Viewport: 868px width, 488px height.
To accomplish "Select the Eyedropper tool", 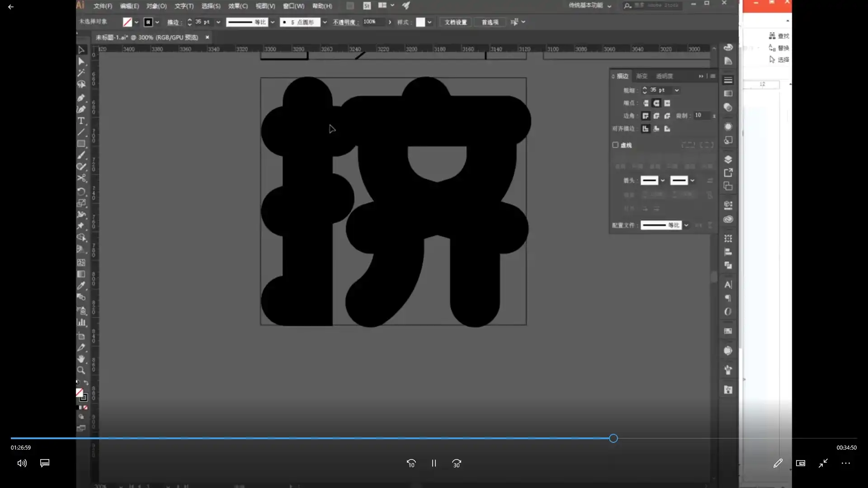I will pyautogui.click(x=81, y=286).
